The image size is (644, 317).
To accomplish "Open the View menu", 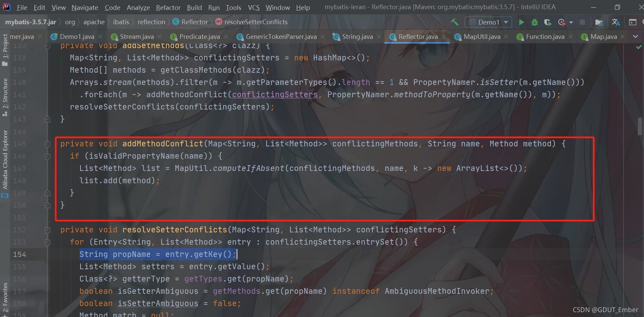I will coord(59,8).
